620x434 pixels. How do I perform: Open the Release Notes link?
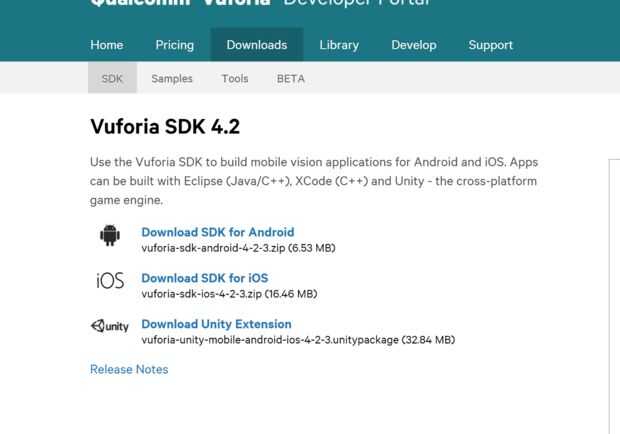point(129,369)
